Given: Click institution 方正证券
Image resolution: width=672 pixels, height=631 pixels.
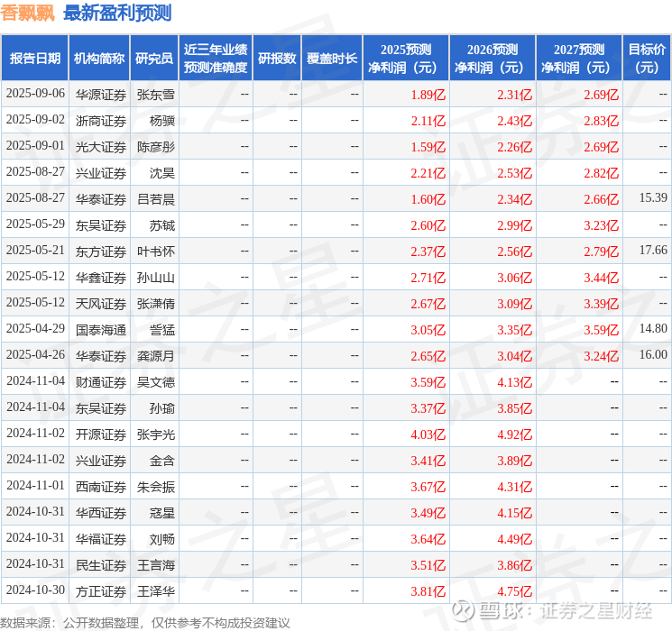Looking at the screenshot, I should tap(101, 591).
